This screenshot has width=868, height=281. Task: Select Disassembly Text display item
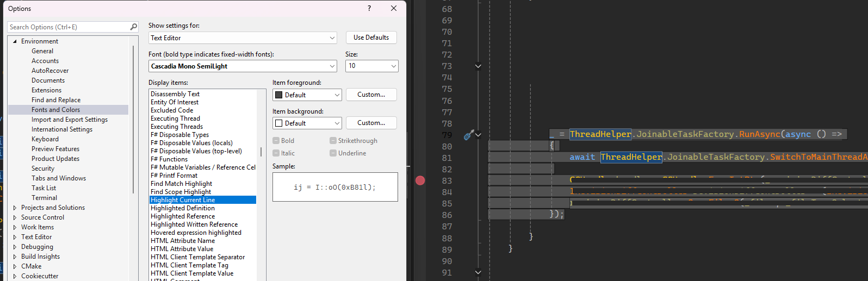175,94
